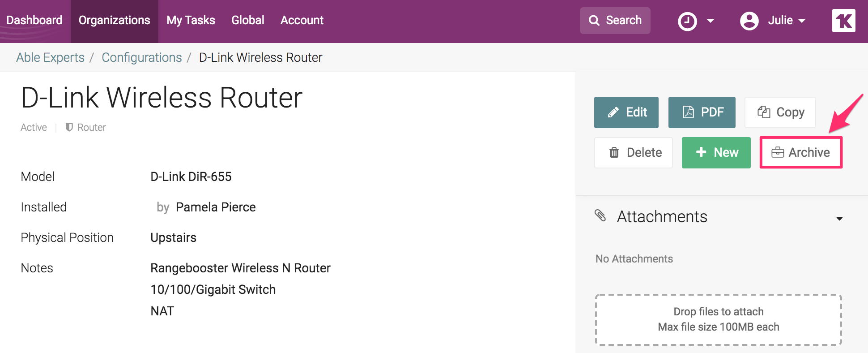The height and width of the screenshot is (353, 868).
Task: Archive the D-Link Wireless Router
Action: tap(801, 153)
